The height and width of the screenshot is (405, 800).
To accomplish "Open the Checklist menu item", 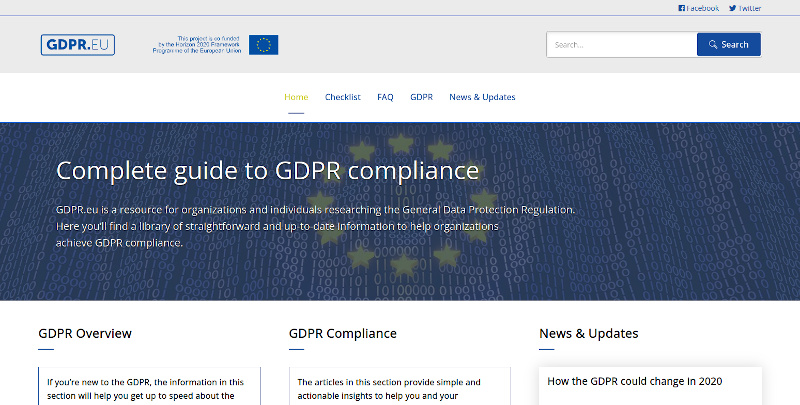I will tap(342, 97).
